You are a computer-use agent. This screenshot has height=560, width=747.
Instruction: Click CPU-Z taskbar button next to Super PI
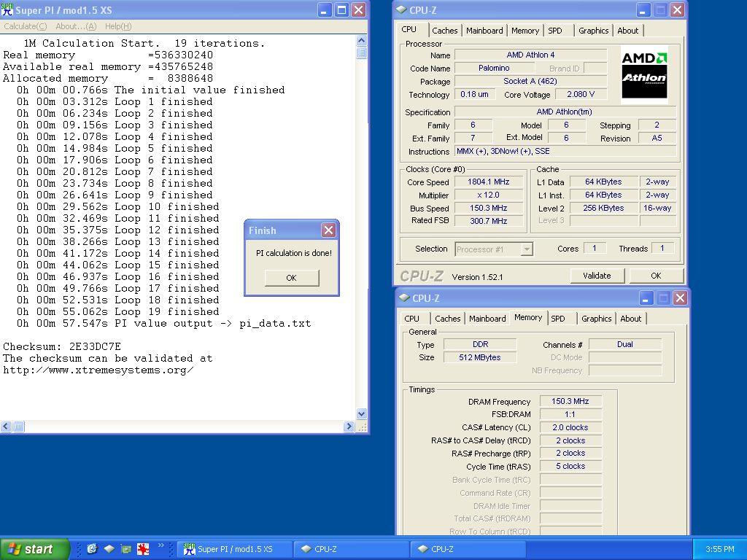pos(352,549)
